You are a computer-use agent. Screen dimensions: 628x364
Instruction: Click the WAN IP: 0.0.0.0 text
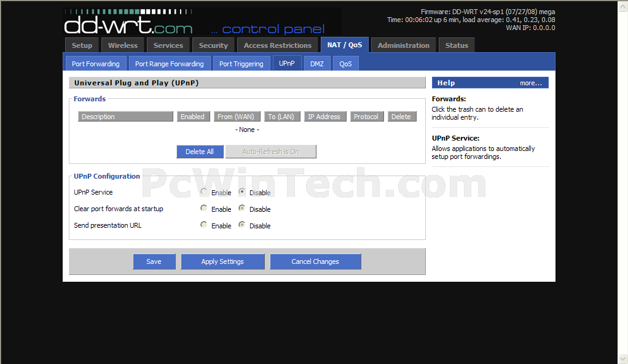coord(530,28)
